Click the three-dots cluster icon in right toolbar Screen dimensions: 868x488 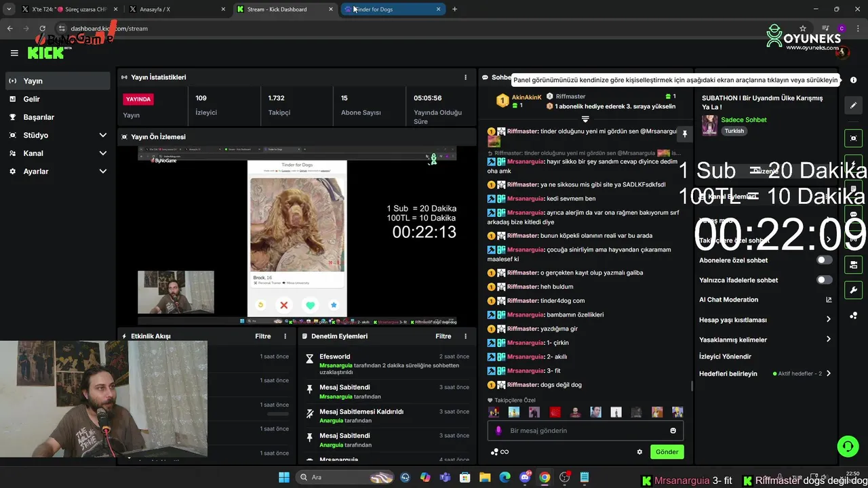click(853, 316)
